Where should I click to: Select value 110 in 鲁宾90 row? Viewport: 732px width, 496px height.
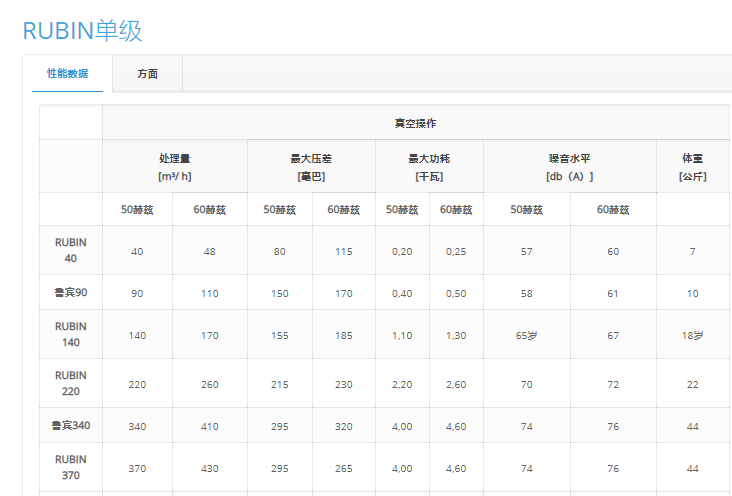210,294
